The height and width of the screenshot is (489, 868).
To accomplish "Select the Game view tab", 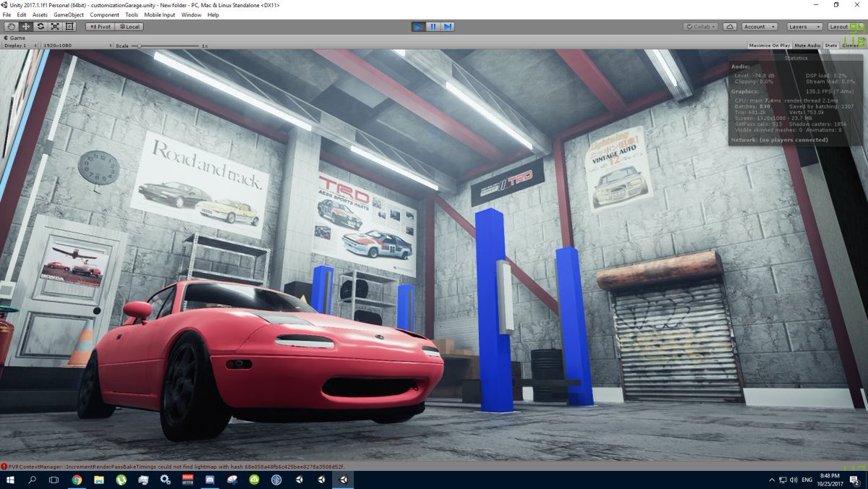I will click(x=16, y=38).
